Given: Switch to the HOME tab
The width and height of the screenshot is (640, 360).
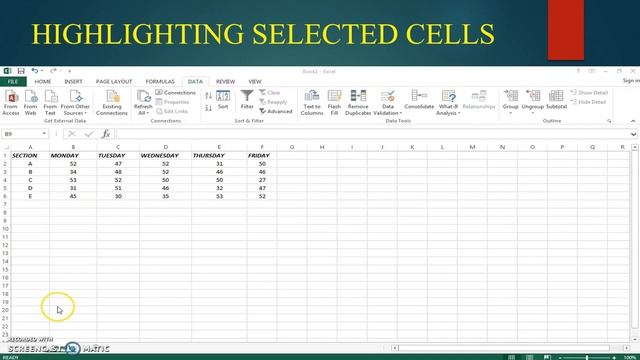Looking at the screenshot, I should coord(42,82).
